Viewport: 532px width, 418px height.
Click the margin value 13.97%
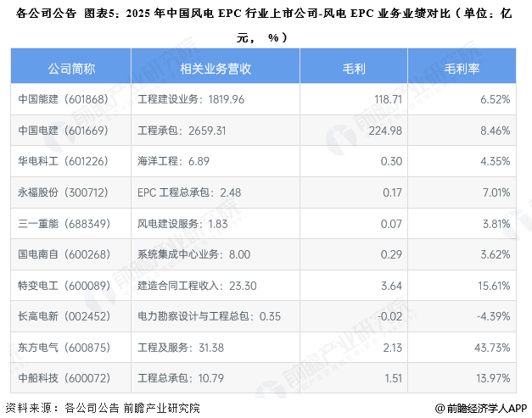tap(493, 378)
